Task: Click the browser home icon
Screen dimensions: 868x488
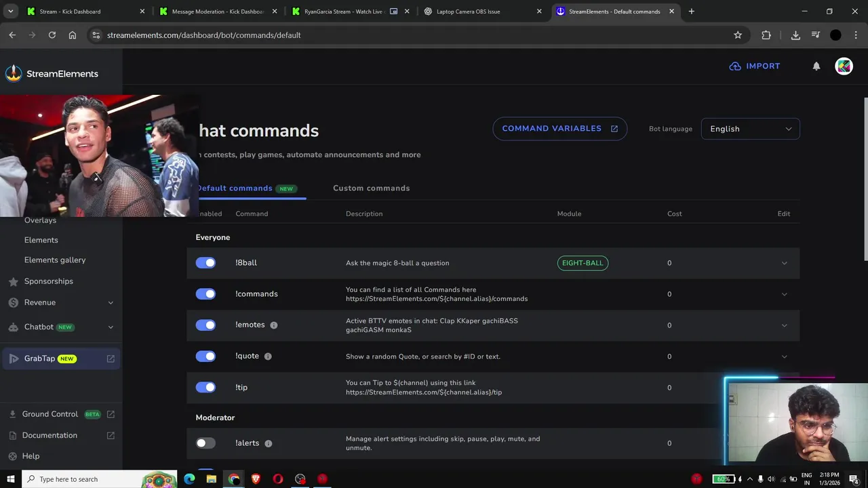Action: click(x=73, y=35)
